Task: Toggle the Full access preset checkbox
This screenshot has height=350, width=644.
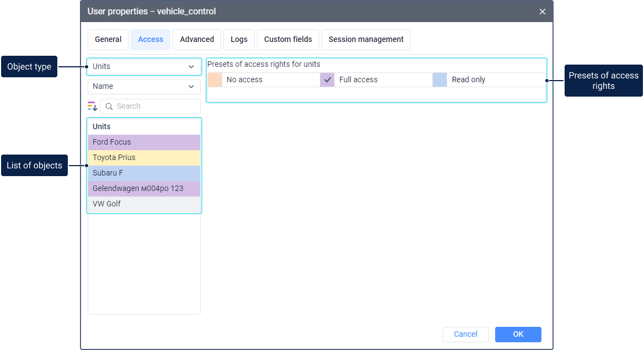Action: 328,79
